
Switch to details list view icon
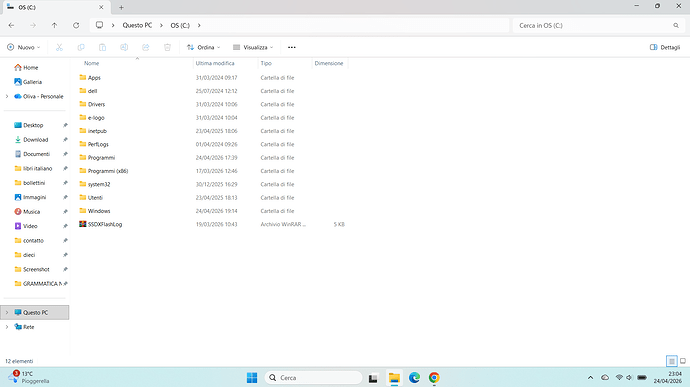[x=672, y=361]
